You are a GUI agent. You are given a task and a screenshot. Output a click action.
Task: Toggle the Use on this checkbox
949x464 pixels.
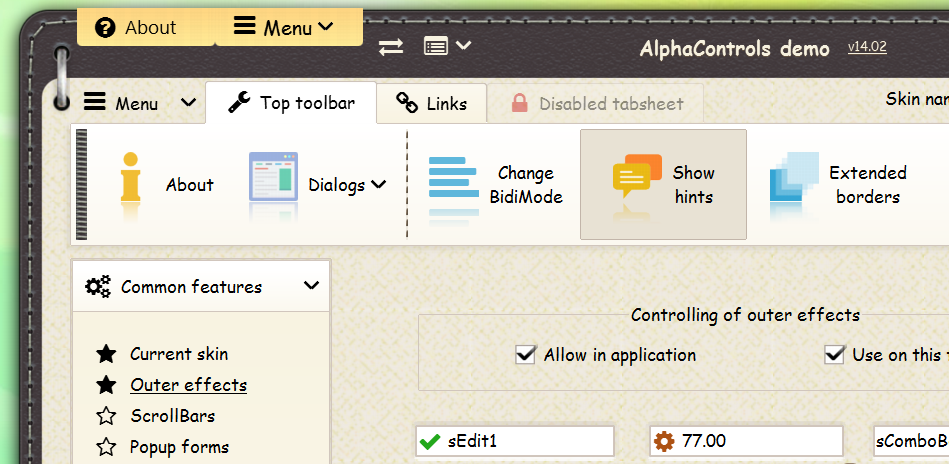pyautogui.click(x=834, y=354)
